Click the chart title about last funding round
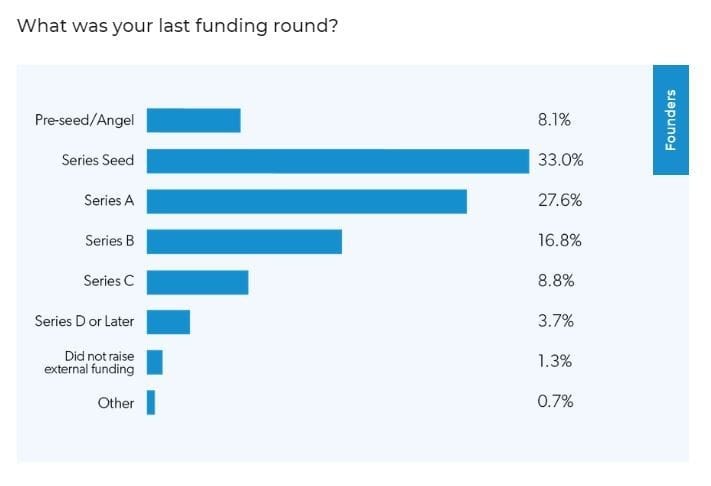Screen dimensions: 711x486 click(177, 26)
